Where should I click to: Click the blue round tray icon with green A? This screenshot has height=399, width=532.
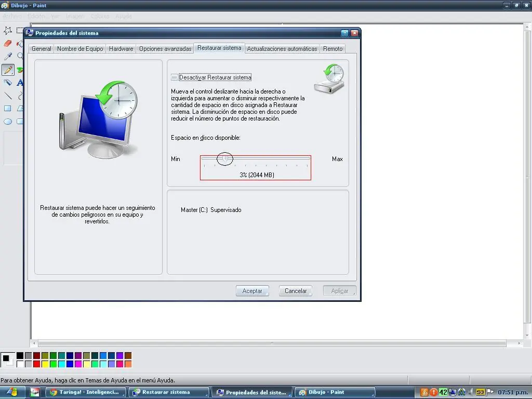point(462,392)
